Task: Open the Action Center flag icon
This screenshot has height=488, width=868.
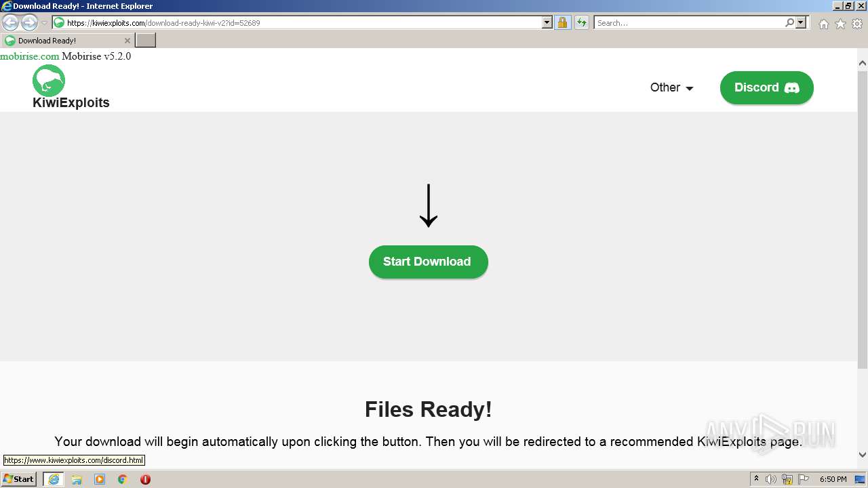Action: [x=804, y=479]
